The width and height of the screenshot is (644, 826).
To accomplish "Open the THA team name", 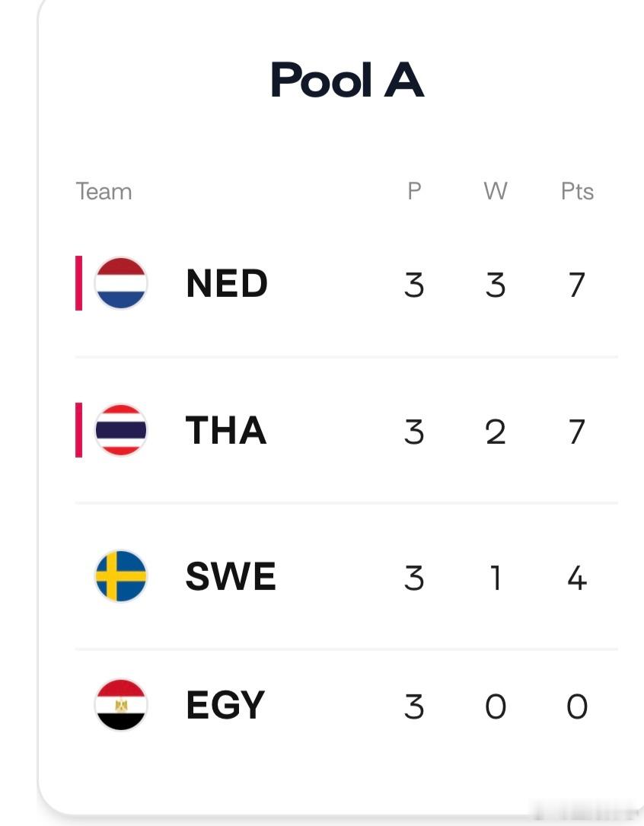I will 226,430.
